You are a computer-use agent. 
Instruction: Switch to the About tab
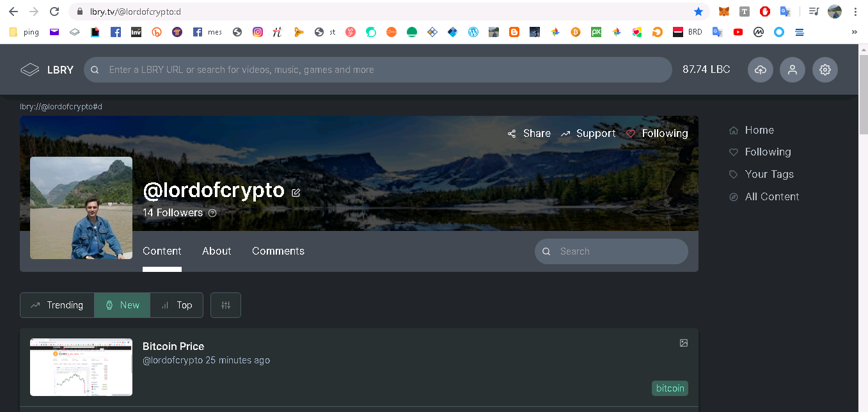(217, 251)
